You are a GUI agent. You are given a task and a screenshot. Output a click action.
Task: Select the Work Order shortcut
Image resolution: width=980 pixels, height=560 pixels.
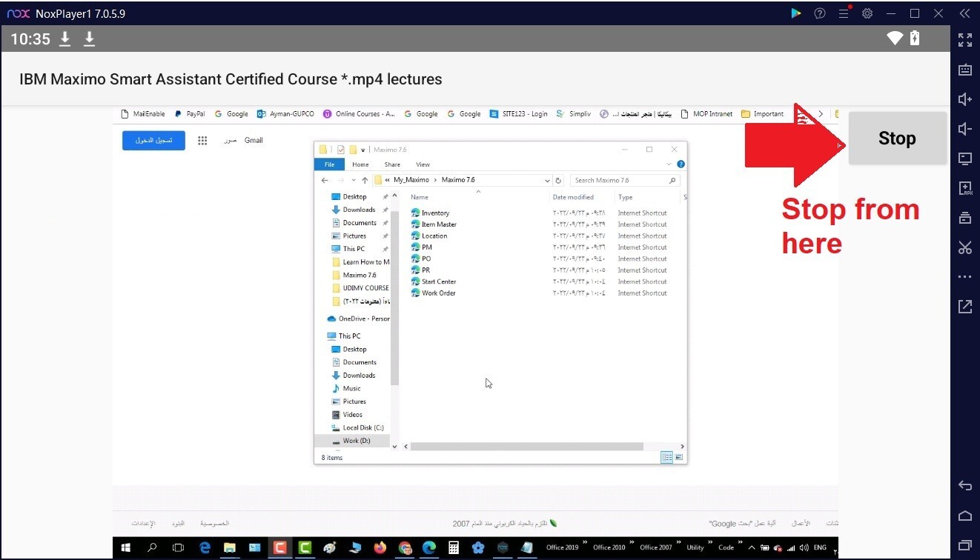pyautogui.click(x=439, y=293)
